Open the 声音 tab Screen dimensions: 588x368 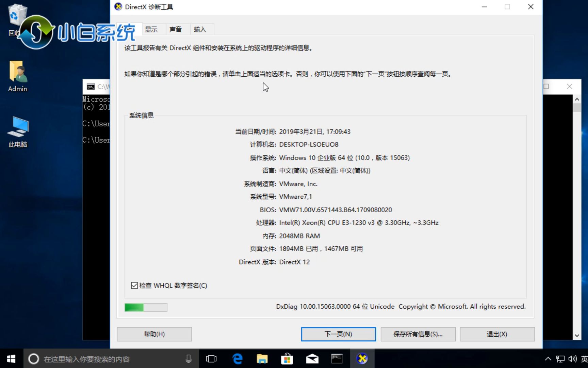pos(176,29)
